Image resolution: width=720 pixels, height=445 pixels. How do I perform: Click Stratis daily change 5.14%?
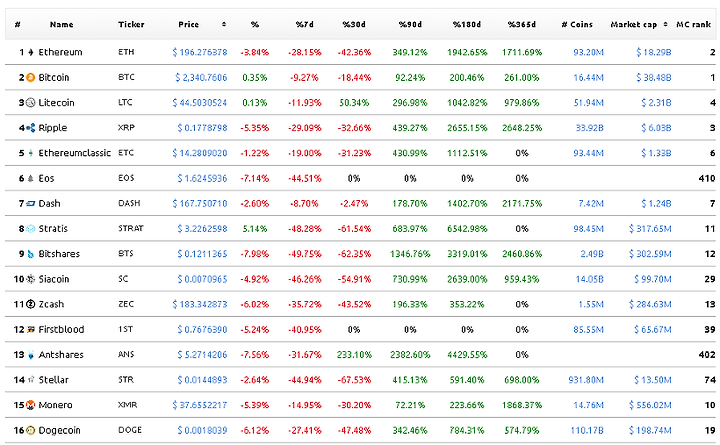pyautogui.click(x=255, y=229)
